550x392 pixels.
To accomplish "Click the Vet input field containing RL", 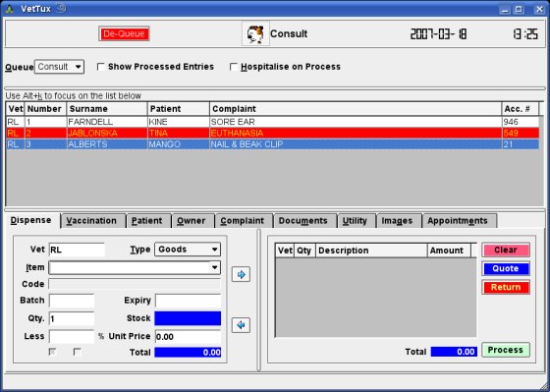I will coord(77,250).
